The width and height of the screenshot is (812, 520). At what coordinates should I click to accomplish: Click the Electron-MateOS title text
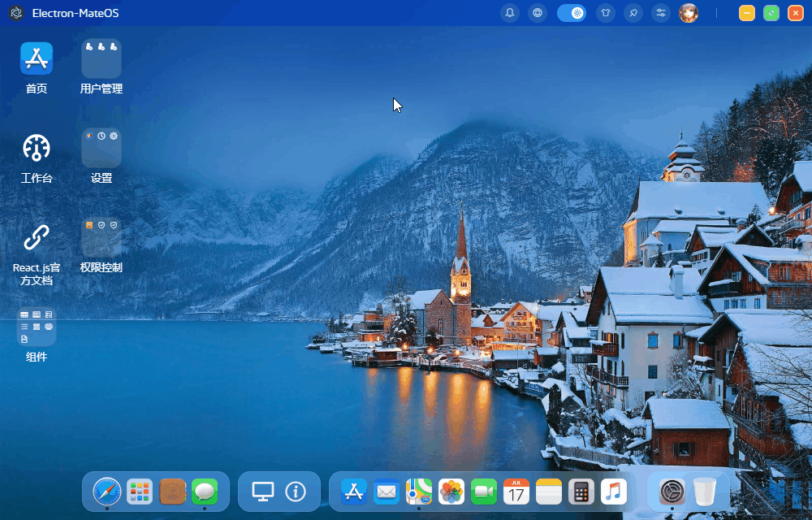76,13
